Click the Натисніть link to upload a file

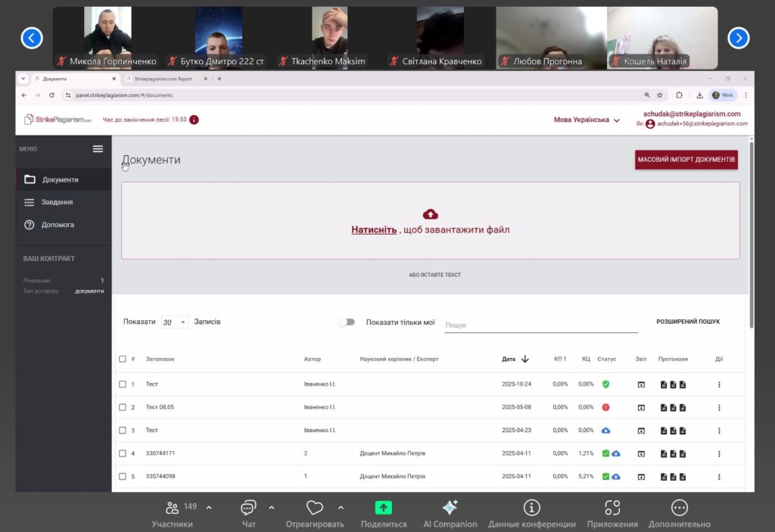pos(374,230)
